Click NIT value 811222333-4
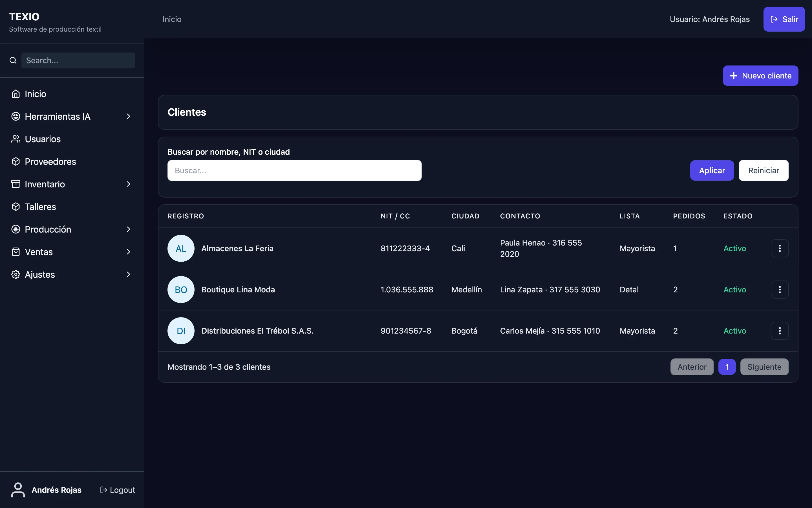The height and width of the screenshot is (508, 812). [x=405, y=248]
